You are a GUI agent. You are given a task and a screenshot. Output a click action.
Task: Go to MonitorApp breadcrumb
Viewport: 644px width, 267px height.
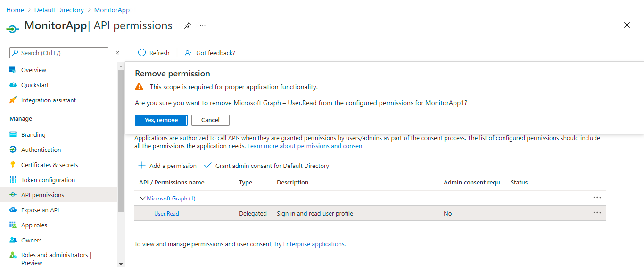click(112, 10)
